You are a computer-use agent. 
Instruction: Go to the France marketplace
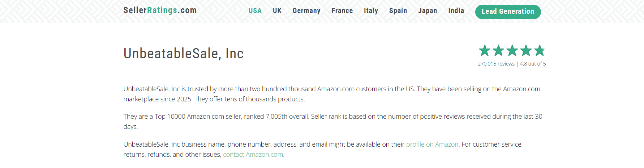(342, 11)
